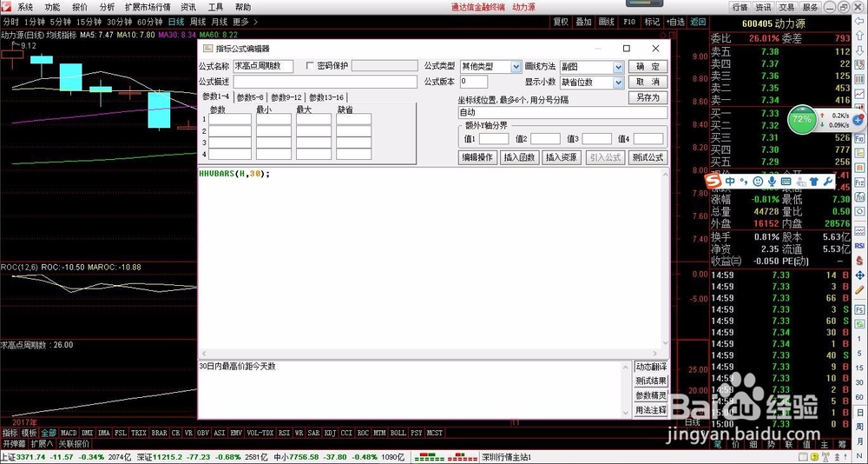Click the horizontal scrollbar of formula editor
The height and width of the screenshot is (464, 868).
pyautogui.click(x=430, y=354)
